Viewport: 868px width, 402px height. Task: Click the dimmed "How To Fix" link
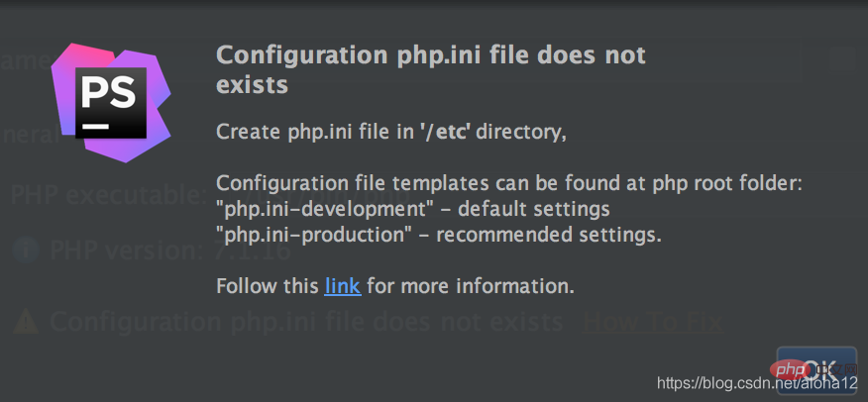pos(653,322)
